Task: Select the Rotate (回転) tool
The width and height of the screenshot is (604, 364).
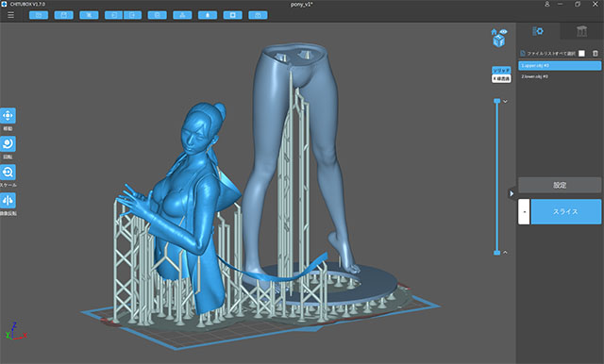Action: coord(8,144)
